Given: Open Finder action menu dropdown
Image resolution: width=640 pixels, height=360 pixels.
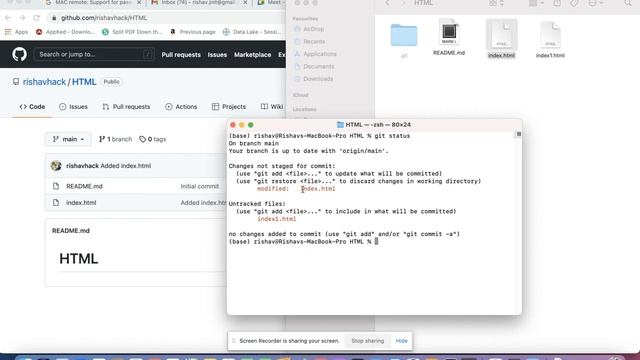Looking at the screenshot, I should pyautogui.click(x=595, y=3).
